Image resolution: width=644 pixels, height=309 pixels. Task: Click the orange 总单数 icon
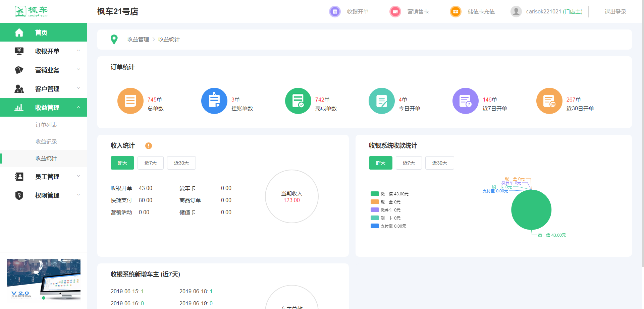tap(130, 101)
